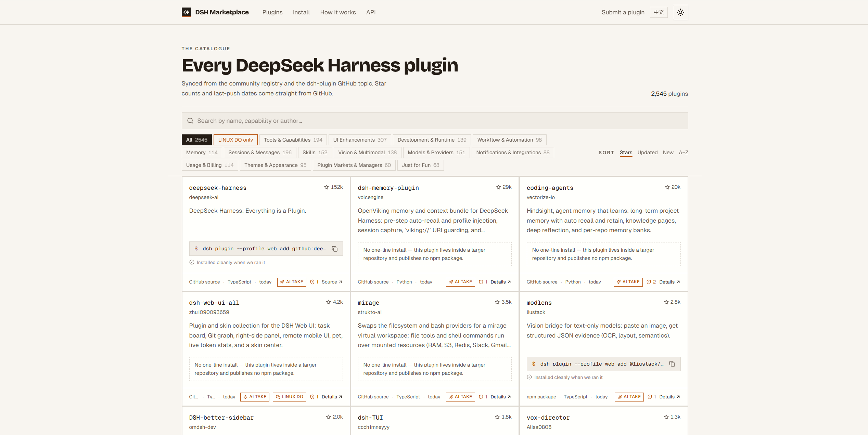Select the All 2545 filter chip

[x=196, y=140]
